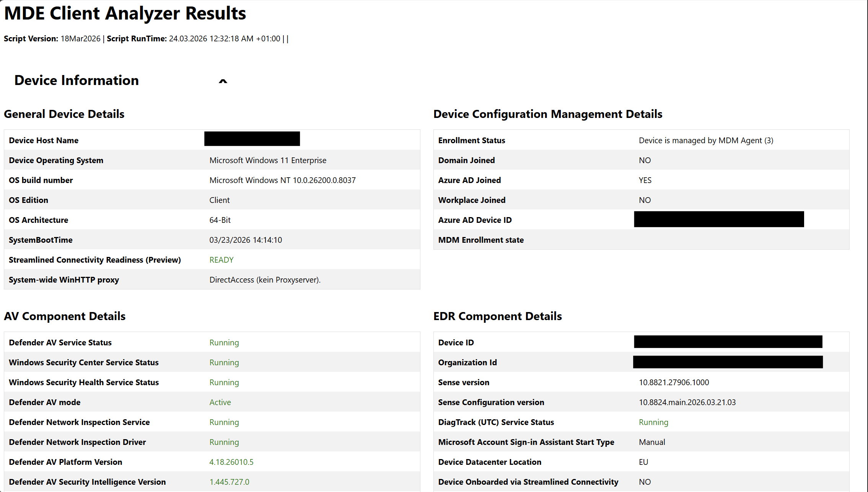868x492 pixels.
Task: Click the Device Information heading
Action: pyautogui.click(x=77, y=80)
